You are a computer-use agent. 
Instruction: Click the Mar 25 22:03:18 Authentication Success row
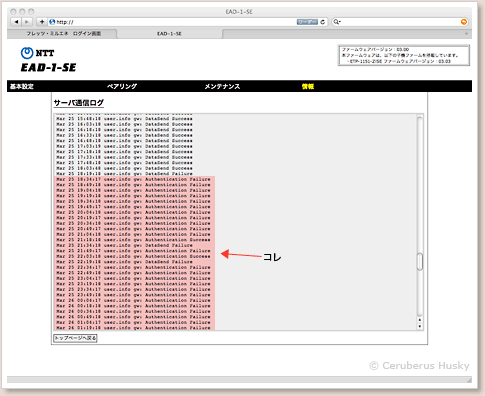click(x=133, y=256)
